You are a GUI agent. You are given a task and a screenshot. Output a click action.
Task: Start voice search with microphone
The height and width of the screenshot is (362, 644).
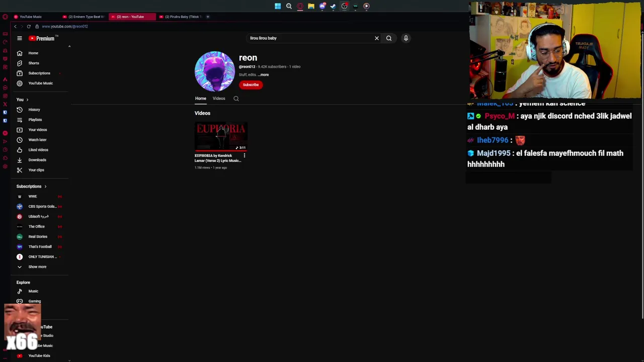tap(406, 38)
